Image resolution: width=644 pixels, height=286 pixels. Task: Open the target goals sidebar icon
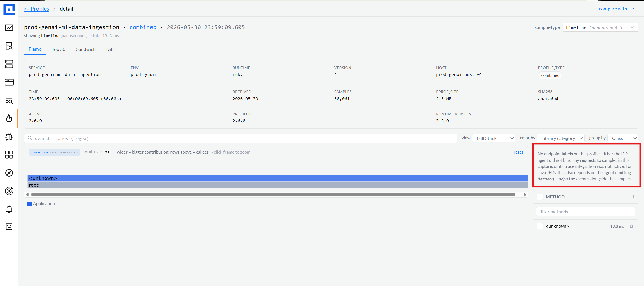point(9,191)
